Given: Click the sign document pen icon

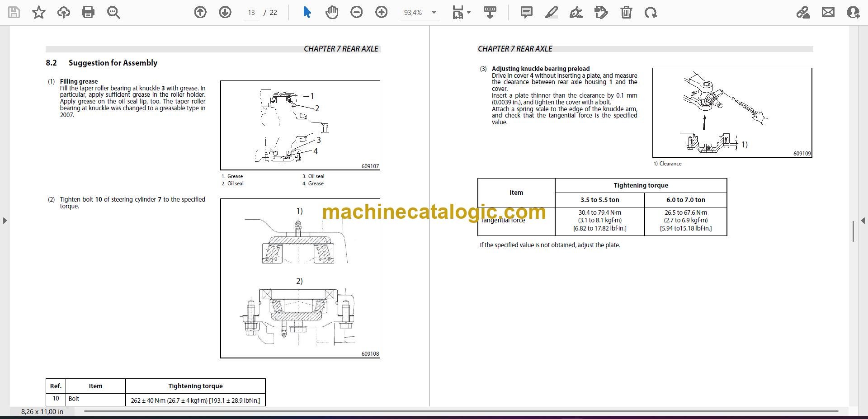Looking at the screenshot, I should pyautogui.click(x=576, y=12).
